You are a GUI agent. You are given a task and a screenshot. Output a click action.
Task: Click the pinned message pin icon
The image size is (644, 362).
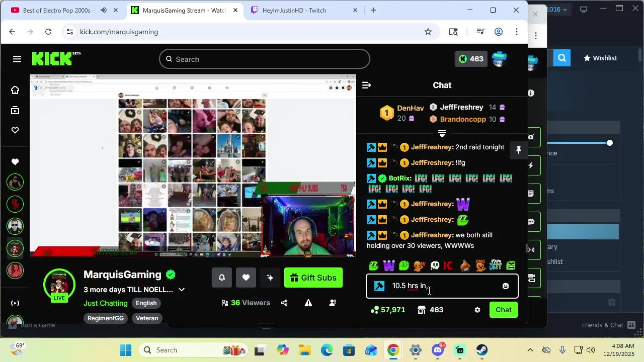518,150
